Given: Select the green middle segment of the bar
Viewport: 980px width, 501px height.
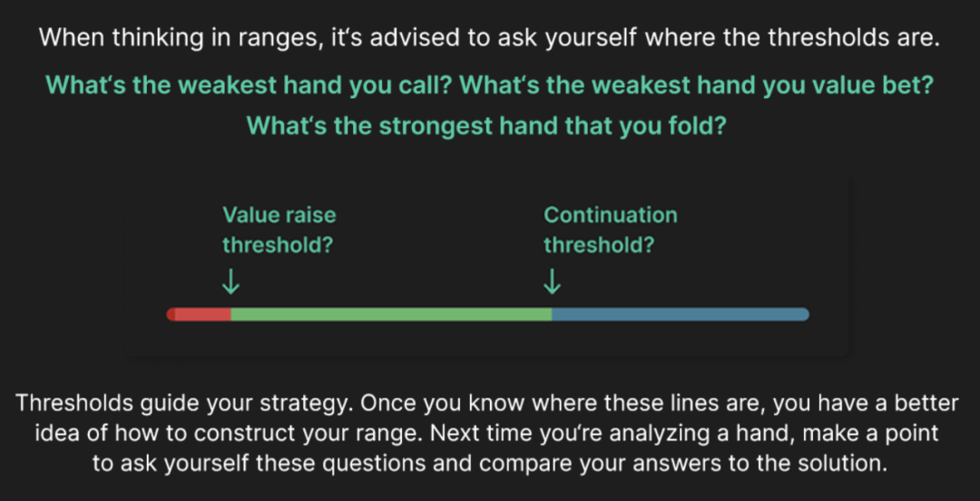Looking at the screenshot, I should click(390, 314).
